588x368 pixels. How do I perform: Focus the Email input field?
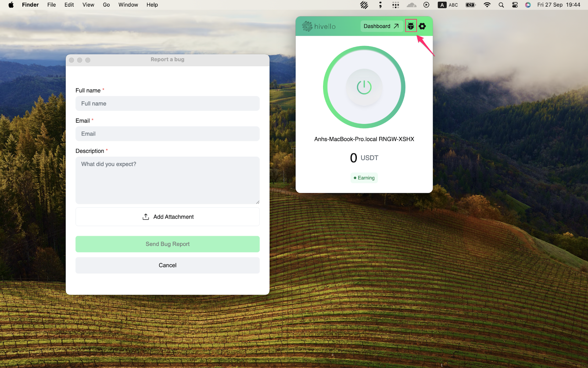coord(167,134)
